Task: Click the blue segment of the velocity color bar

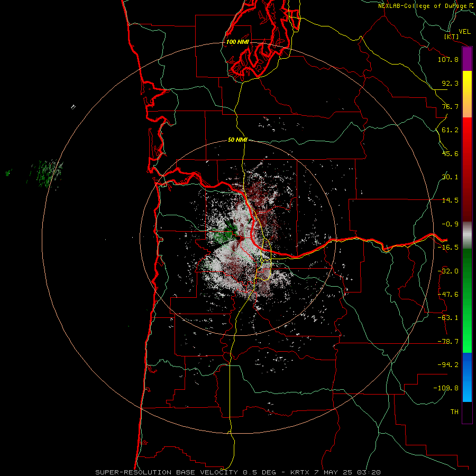Action: pos(467,377)
